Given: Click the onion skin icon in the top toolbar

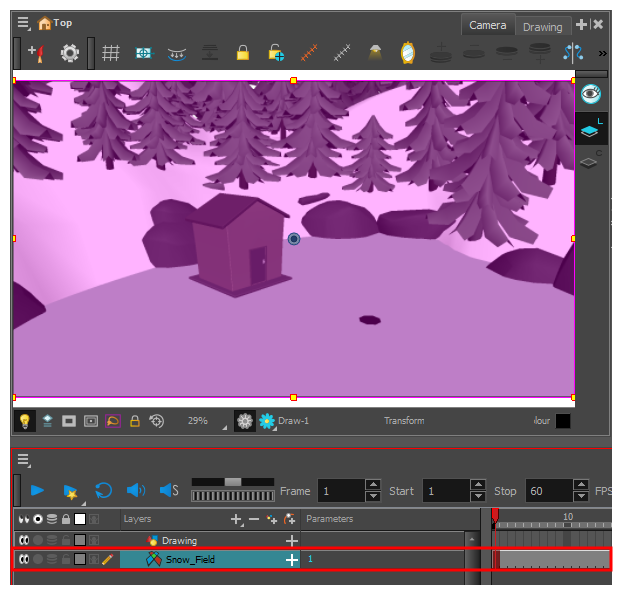Looking at the screenshot, I should [177, 53].
